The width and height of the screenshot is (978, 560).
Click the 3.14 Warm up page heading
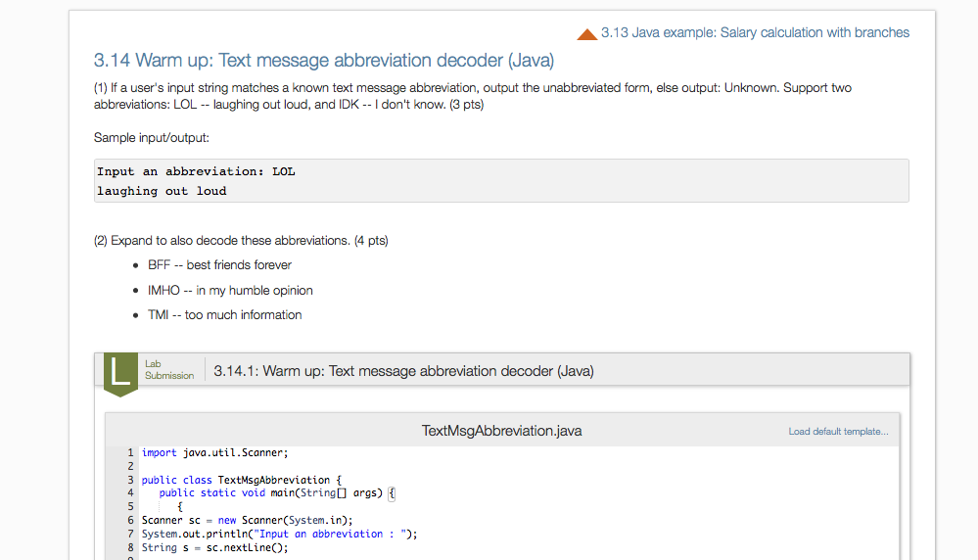click(324, 61)
